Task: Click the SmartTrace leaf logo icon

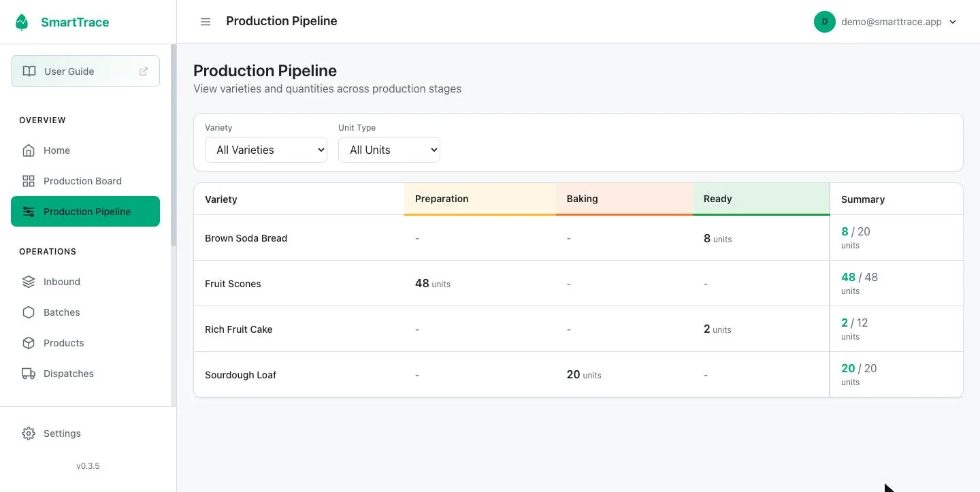Action: (x=22, y=22)
